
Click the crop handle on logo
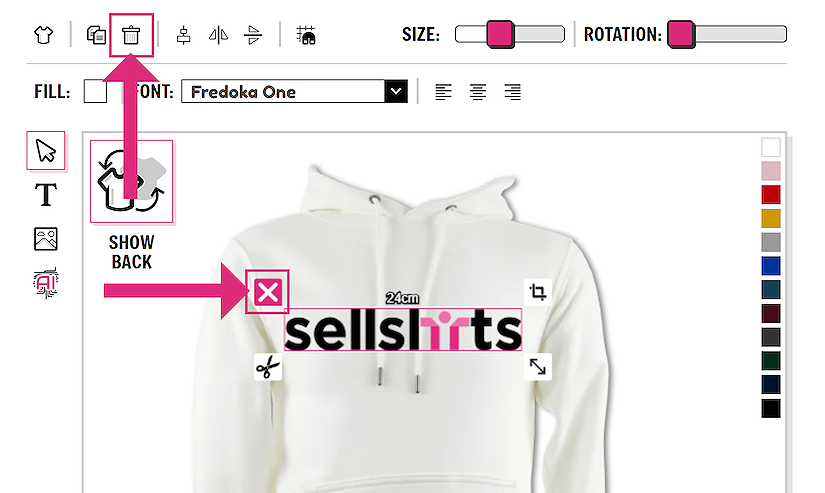click(x=538, y=291)
